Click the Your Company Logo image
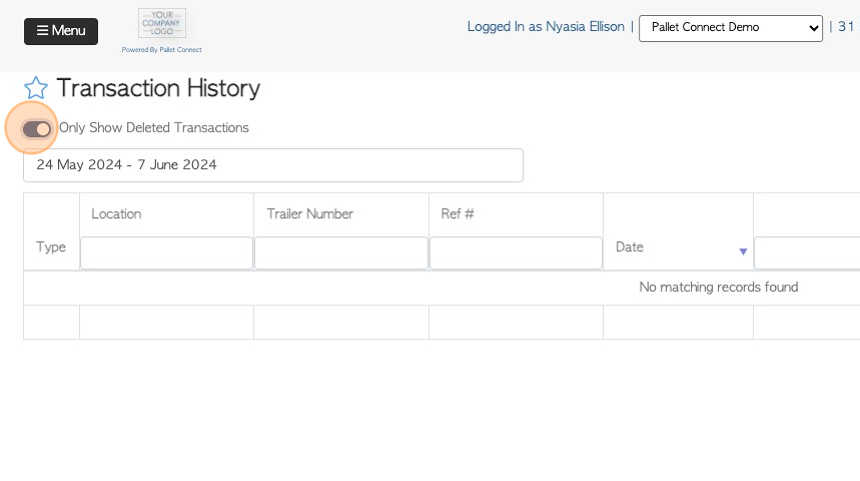This screenshot has height=481, width=860. (162, 23)
